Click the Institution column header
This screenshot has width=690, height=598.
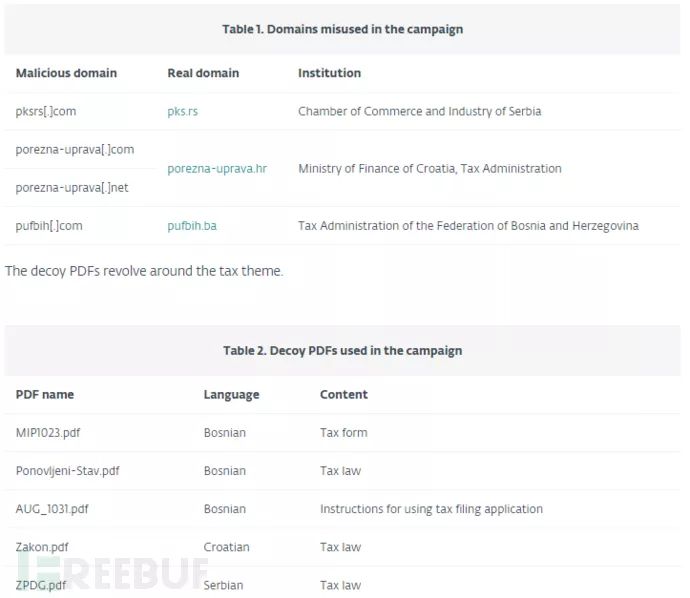click(329, 73)
